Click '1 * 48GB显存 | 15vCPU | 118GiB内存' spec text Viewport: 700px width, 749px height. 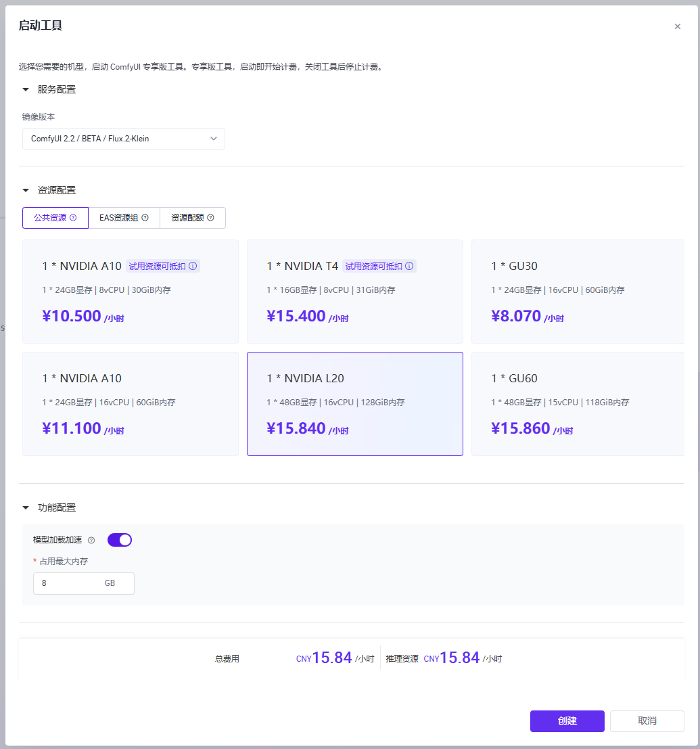tap(560, 402)
